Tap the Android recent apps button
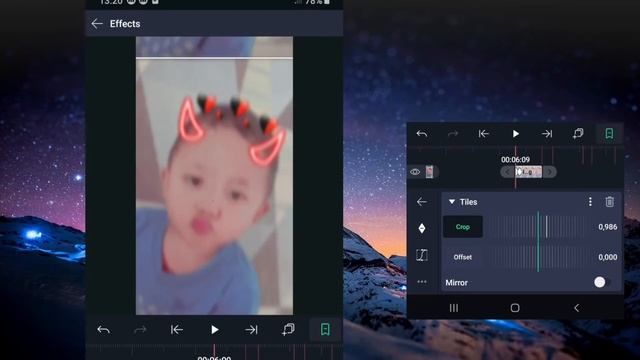This screenshot has width=640, height=360. [x=453, y=308]
